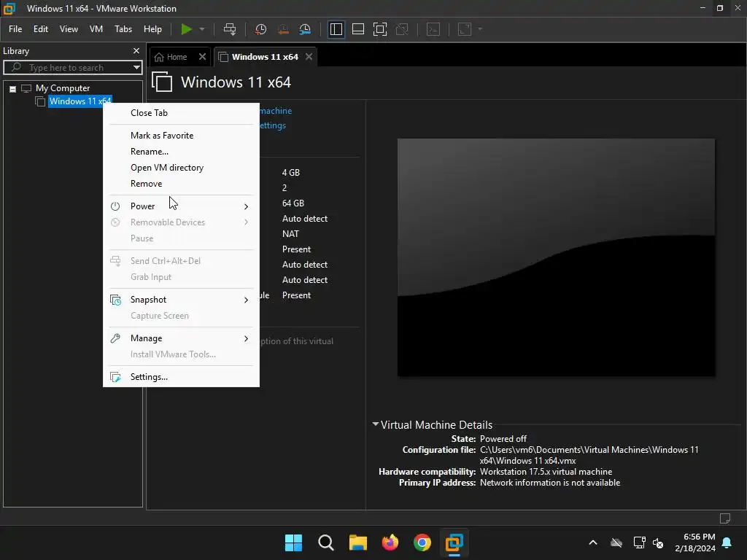Click the console view toolbar icon
The height and width of the screenshot is (560, 747).
tap(433, 29)
